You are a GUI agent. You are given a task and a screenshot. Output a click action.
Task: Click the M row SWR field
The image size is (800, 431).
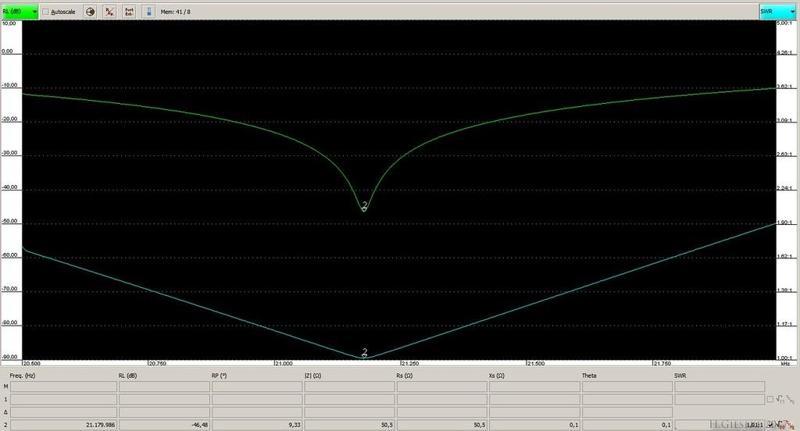[720, 386]
